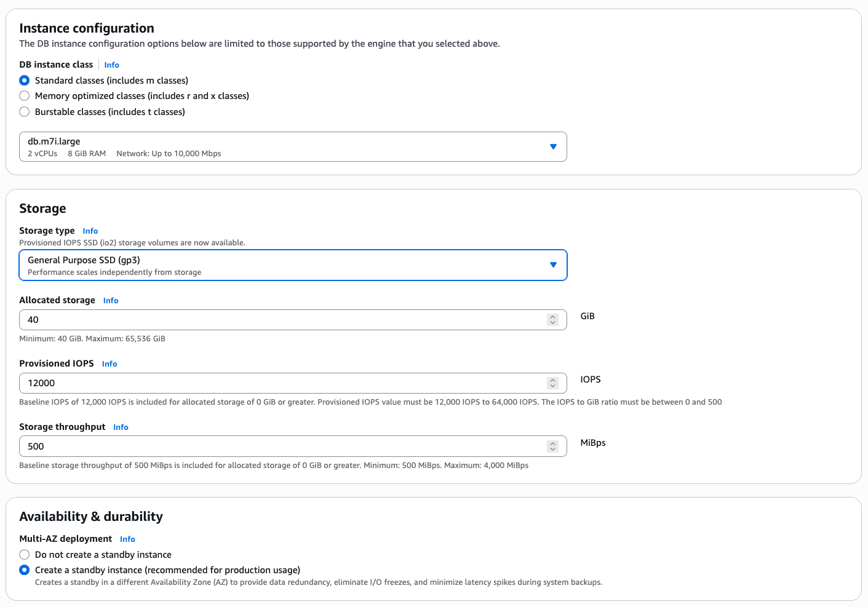Image resolution: width=868 pixels, height=607 pixels.
Task: Open Provisioned IOPS Info link
Action: point(109,364)
